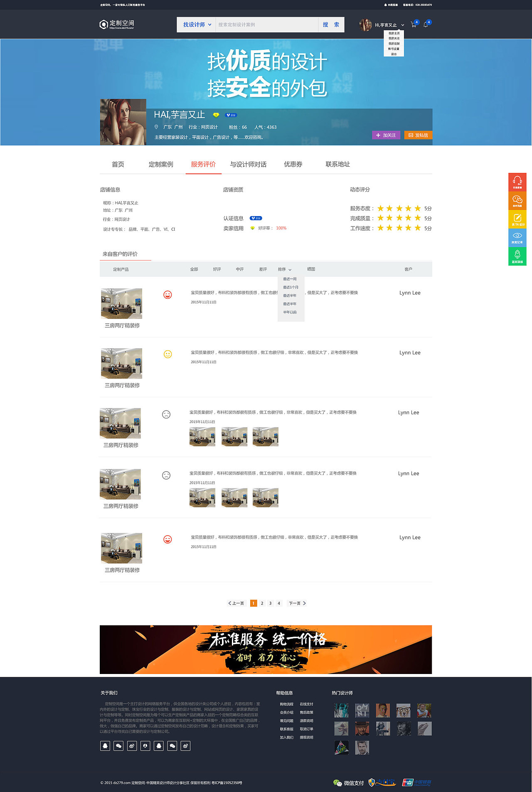
Task: Click the second QQ penguin footer icon
Action: pos(159,746)
